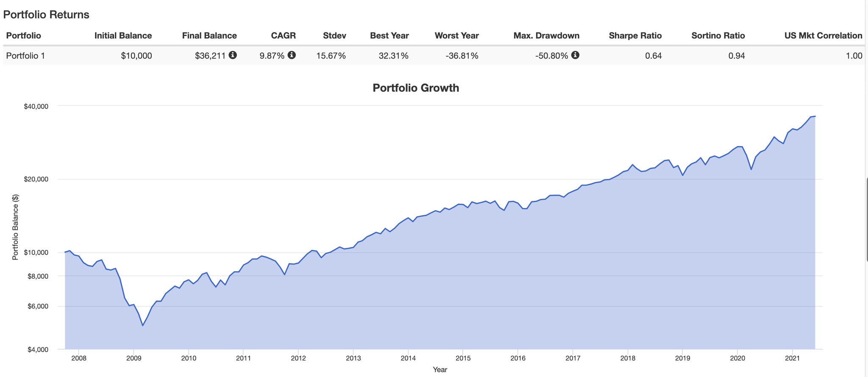Click the $6,000 y-axis label

[38, 306]
